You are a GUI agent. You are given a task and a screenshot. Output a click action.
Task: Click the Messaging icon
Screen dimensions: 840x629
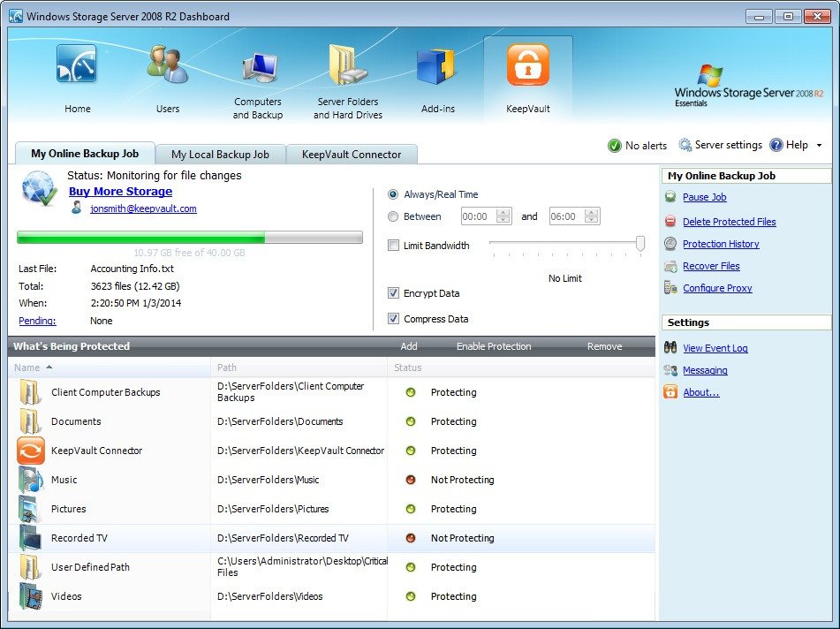(x=670, y=369)
